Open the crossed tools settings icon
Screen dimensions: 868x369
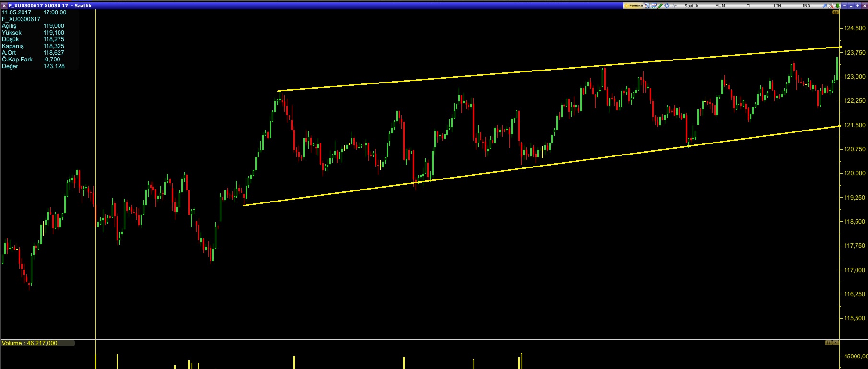coord(832,6)
